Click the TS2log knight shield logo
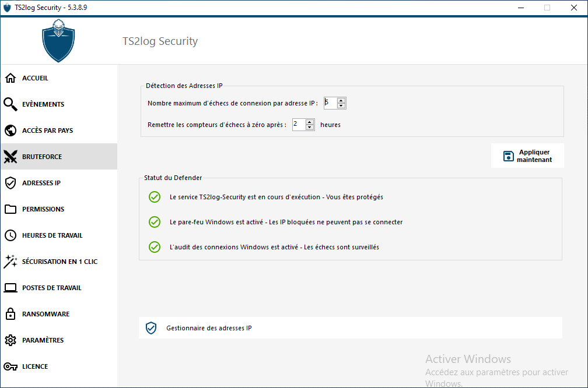The image size is (588, 388). tap(58, 40)
